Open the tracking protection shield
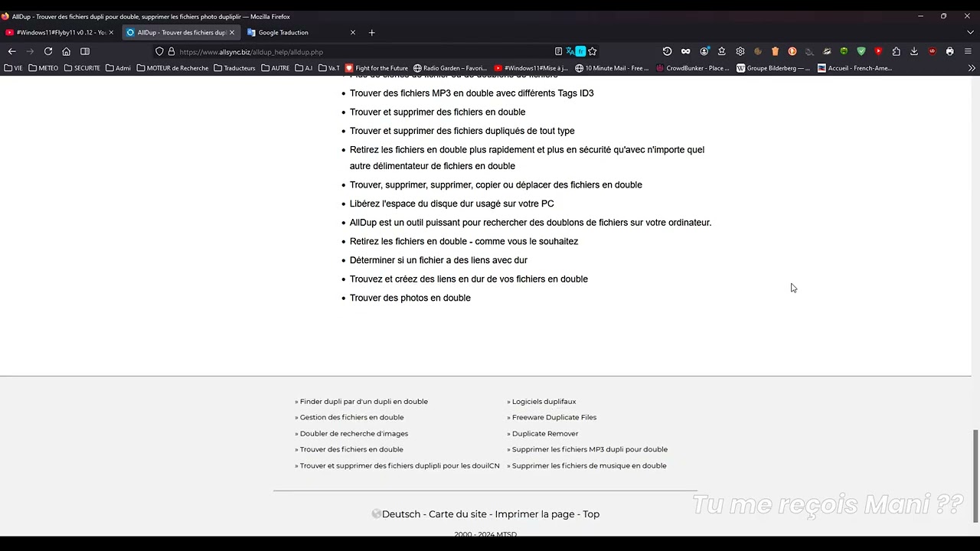The width and height of the screenshot is (980, 551). (159, 51)
